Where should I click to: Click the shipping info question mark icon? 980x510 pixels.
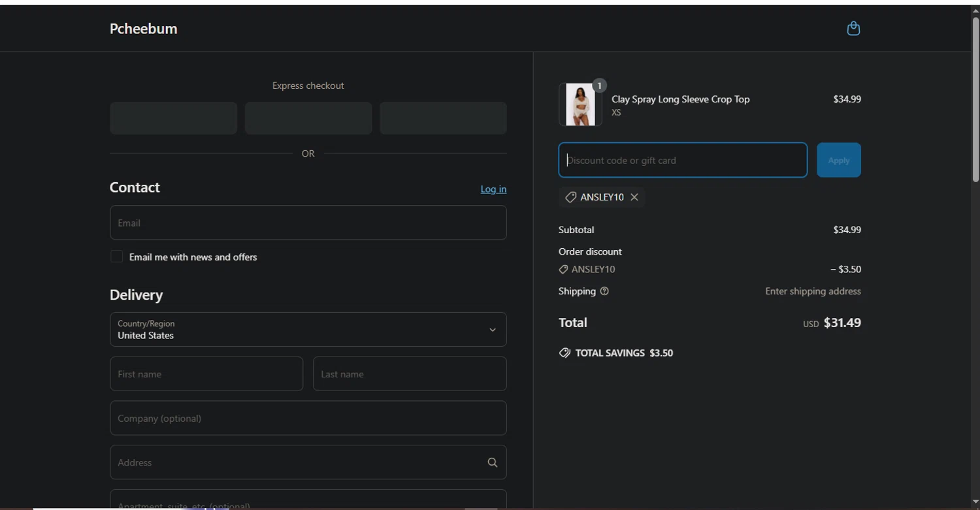coord(604,291)
